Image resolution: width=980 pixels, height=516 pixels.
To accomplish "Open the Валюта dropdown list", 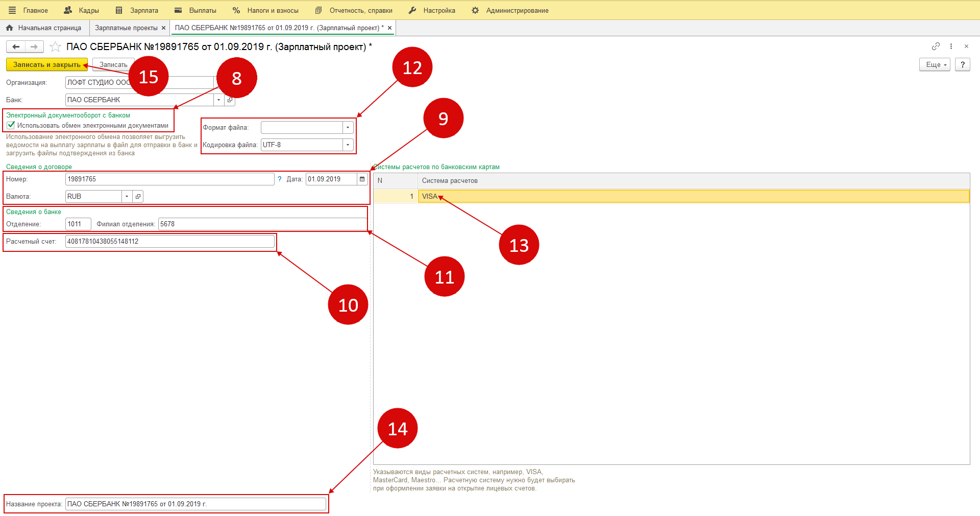I will click(127, 197).
